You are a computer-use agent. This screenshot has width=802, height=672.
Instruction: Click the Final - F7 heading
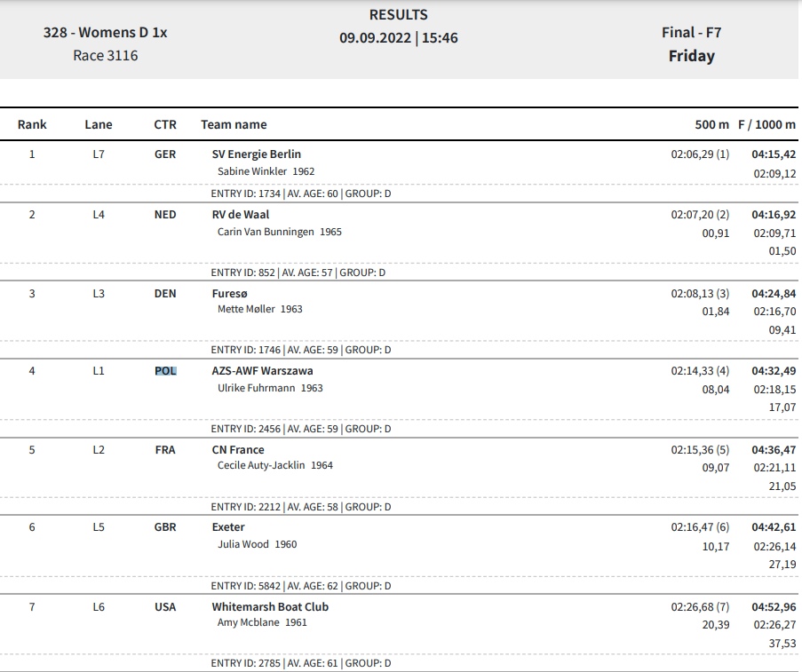(692, 32)
